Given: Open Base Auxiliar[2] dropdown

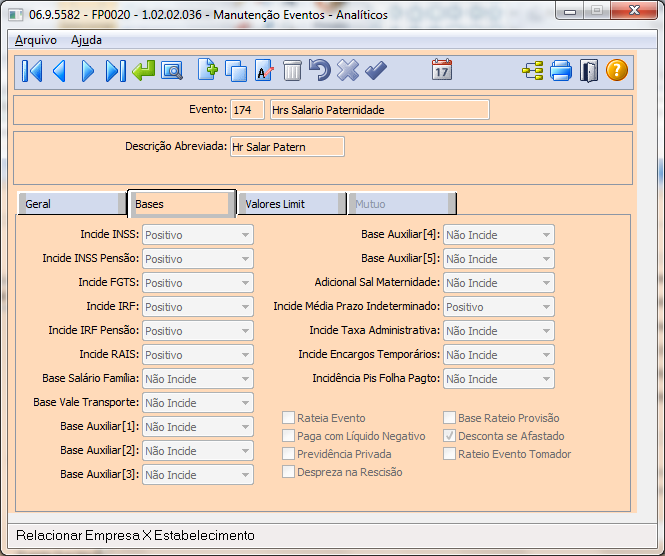Looking at the screenshot, I should coord(198,450).
